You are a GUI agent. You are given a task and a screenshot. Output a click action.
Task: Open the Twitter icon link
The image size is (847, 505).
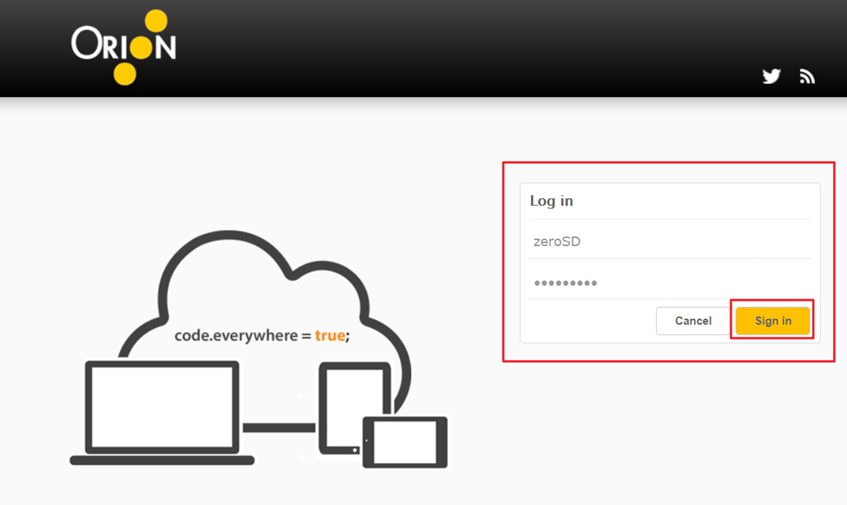click(771, 76)
